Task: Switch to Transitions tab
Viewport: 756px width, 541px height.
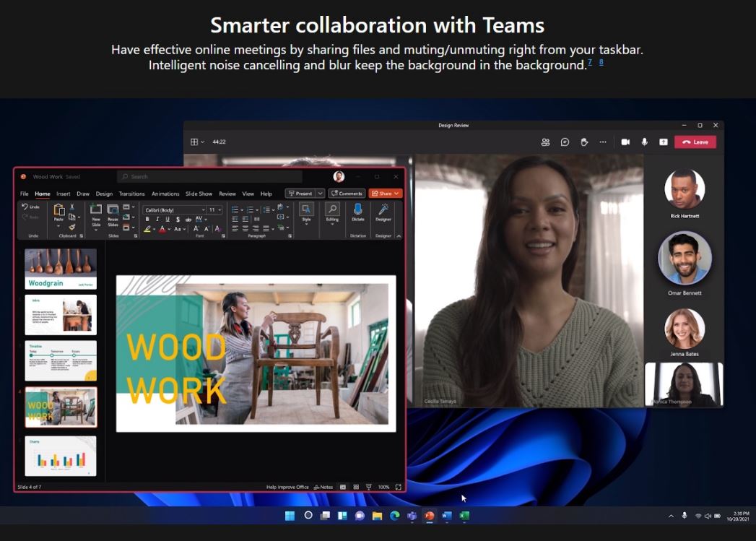Action: point(131,194)
